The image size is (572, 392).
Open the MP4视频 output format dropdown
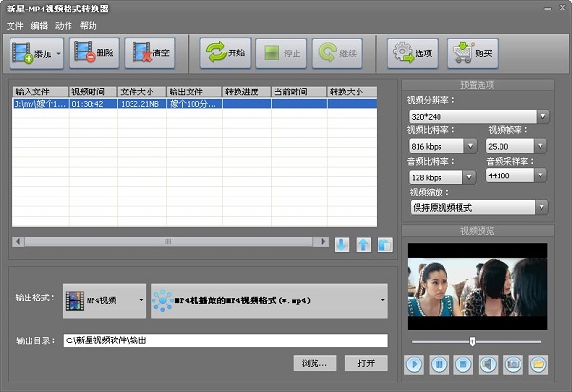pos(104,300)
